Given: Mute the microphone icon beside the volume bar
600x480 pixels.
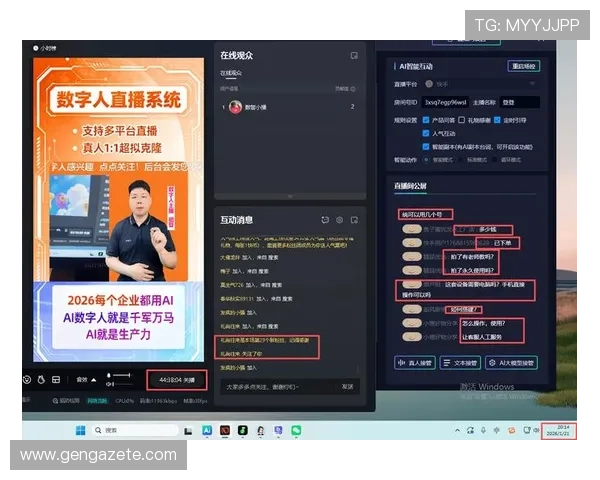Looking at the screenshot, I should click(109, 376).
